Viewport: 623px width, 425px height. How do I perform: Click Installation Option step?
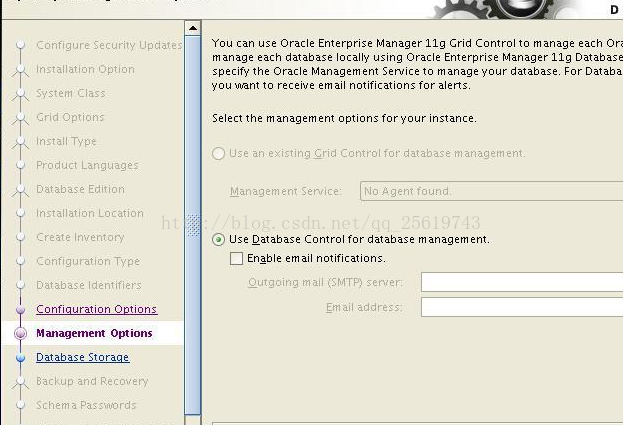pos(85,69)
